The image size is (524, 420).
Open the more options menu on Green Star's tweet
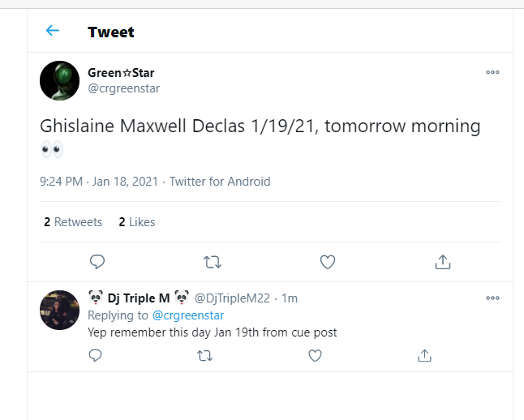coord(492,72)
